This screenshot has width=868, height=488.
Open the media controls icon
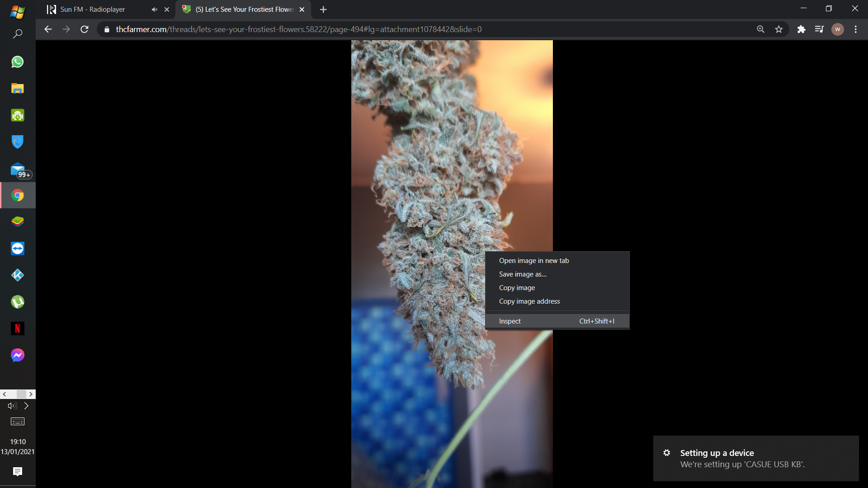pos(819,29)
